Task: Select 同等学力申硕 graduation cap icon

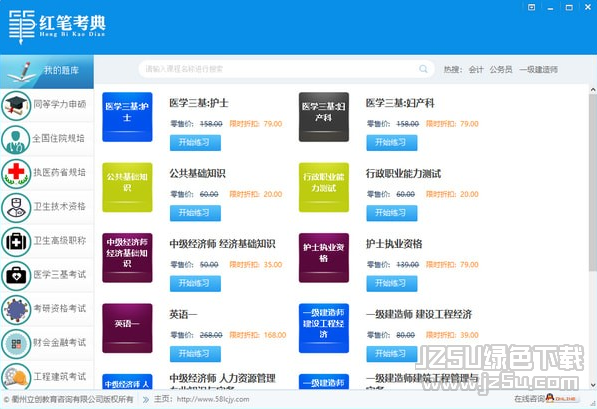Action: tap(16, 105)
